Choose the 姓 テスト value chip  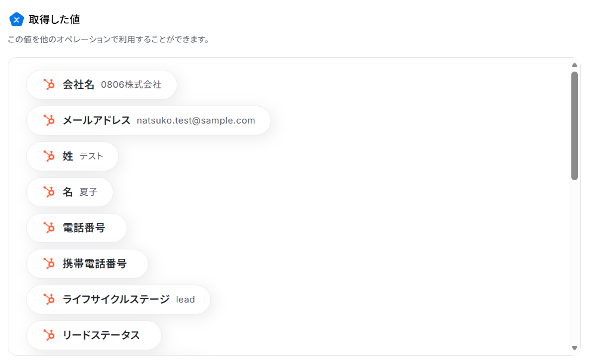(x=72, y=156)
